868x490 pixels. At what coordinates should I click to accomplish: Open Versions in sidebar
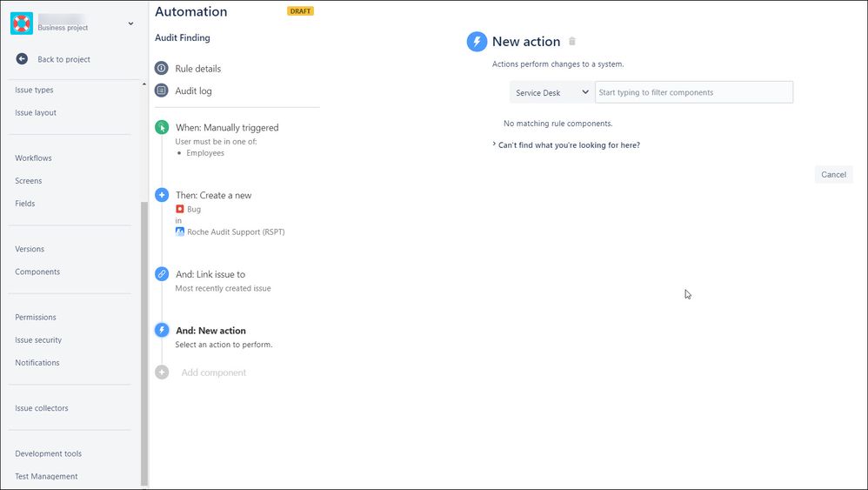(30, 249)
